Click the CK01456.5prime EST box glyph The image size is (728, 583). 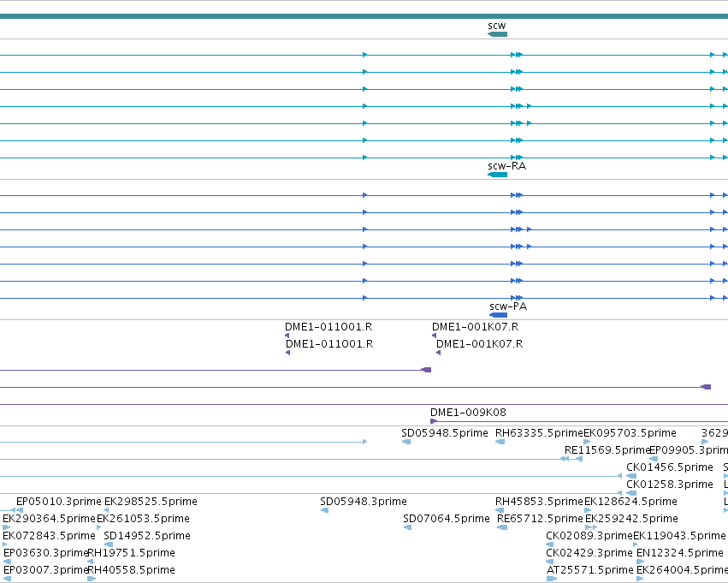631,476
